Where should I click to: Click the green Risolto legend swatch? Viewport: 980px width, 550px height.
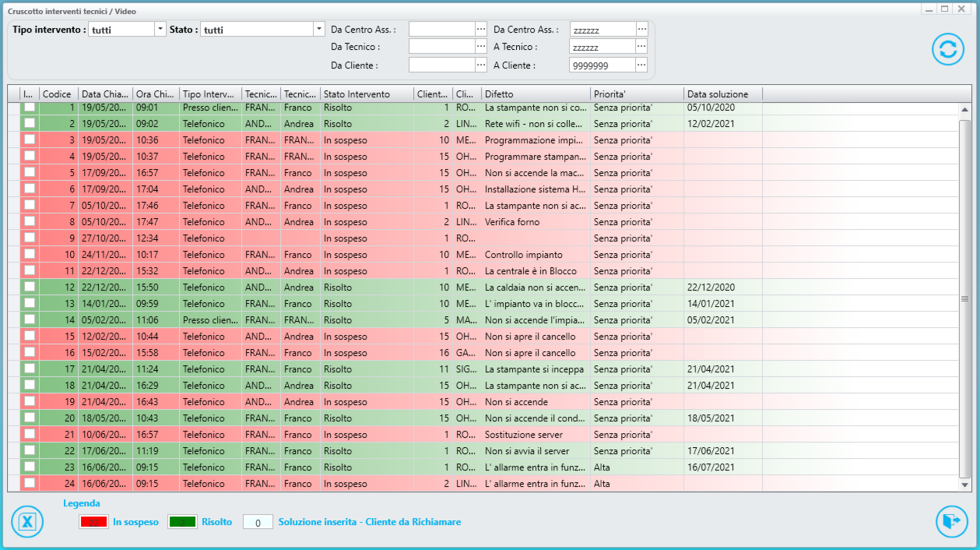tap(182, 522)
